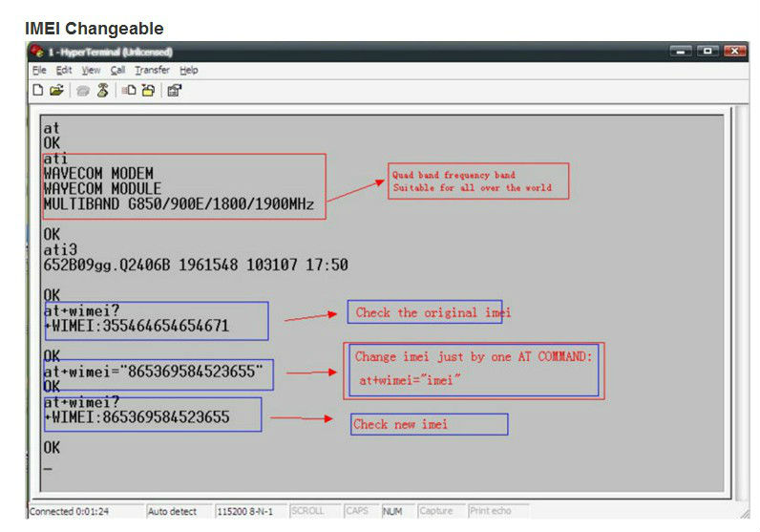Close the HyperTerminal window
760x532 pixels.
tap(734, 51)
